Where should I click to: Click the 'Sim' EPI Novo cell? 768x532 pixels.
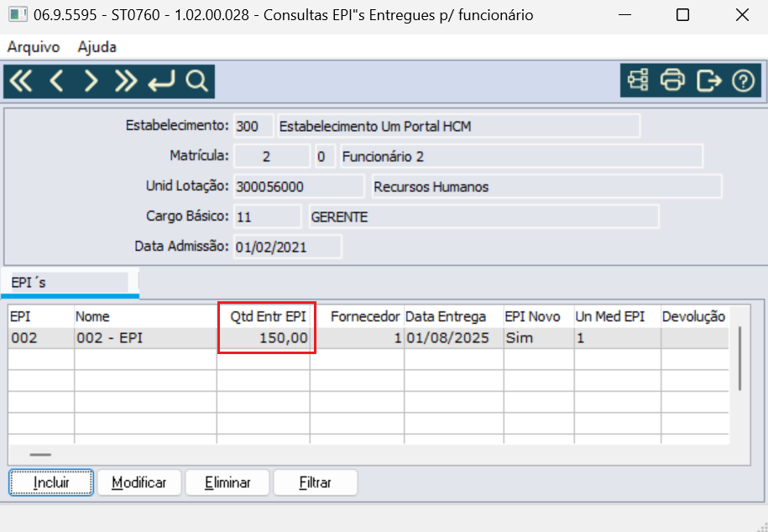click(539, 338)
